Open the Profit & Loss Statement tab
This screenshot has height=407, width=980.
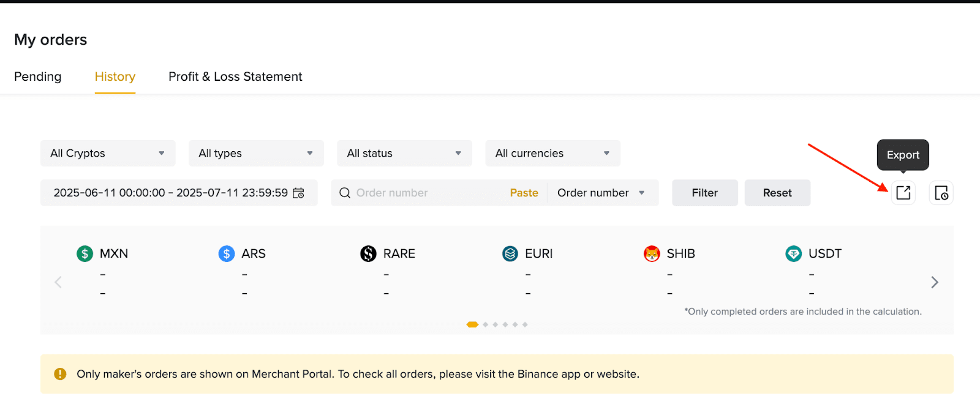[235, 77]
